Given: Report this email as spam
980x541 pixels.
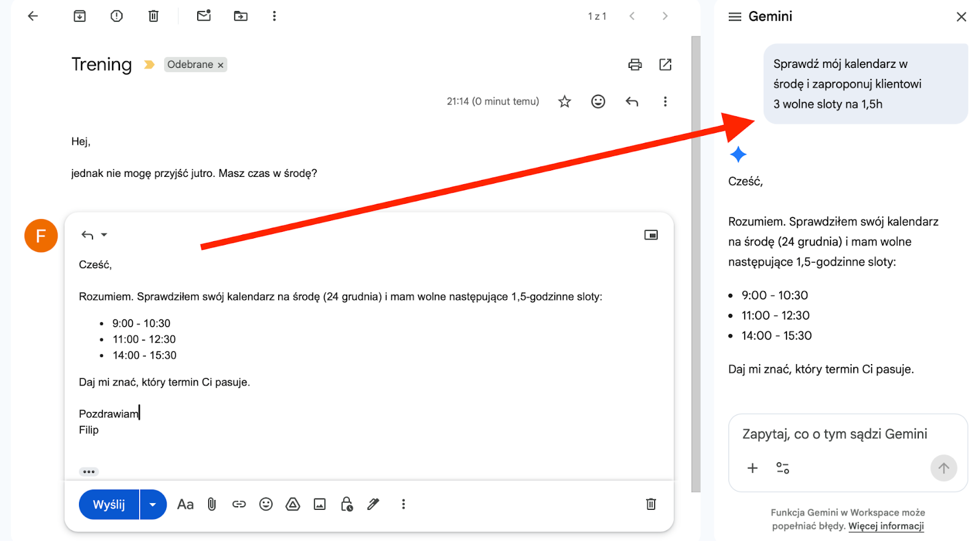Looking at the screenshot, I should pos(116,17).
